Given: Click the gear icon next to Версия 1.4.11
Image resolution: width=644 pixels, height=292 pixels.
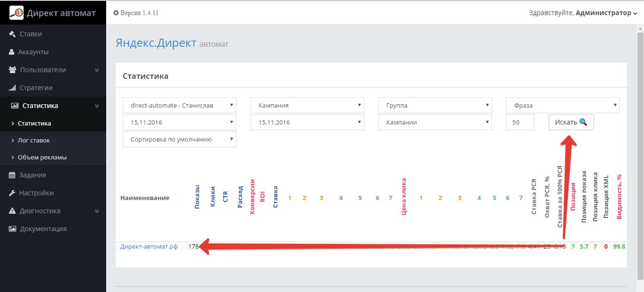Looking at the screenshot, I should click(x=116, y=13).
